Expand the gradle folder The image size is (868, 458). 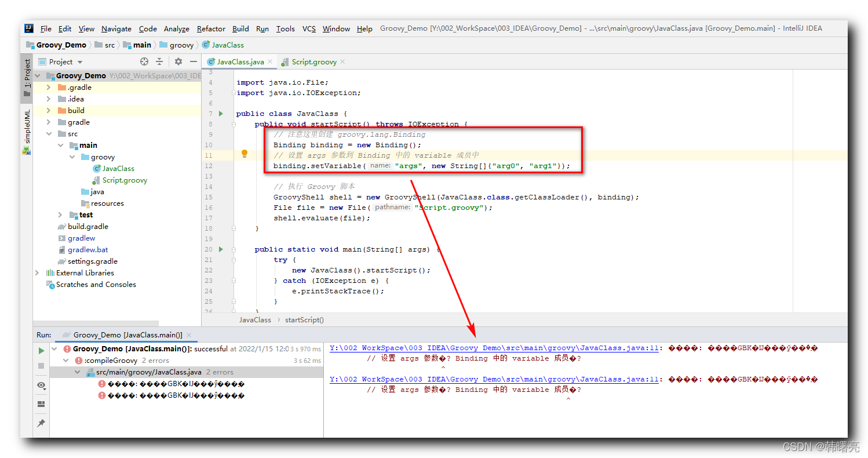click(x=49, y=122)
